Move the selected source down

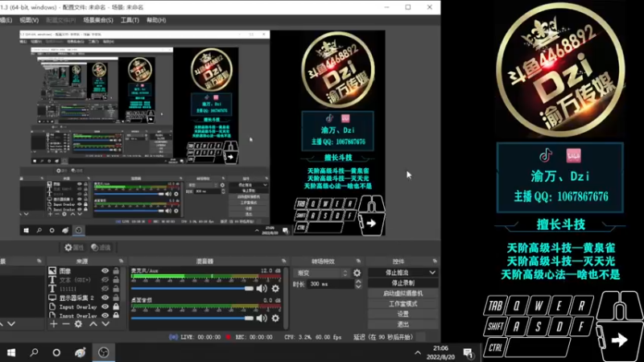click(105, 324)
